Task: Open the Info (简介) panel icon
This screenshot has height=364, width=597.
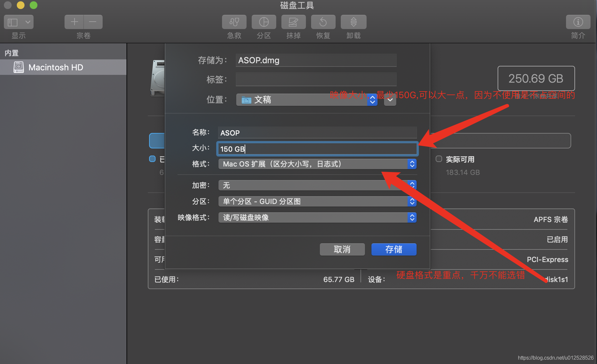Action: click(x=578, y=22)
